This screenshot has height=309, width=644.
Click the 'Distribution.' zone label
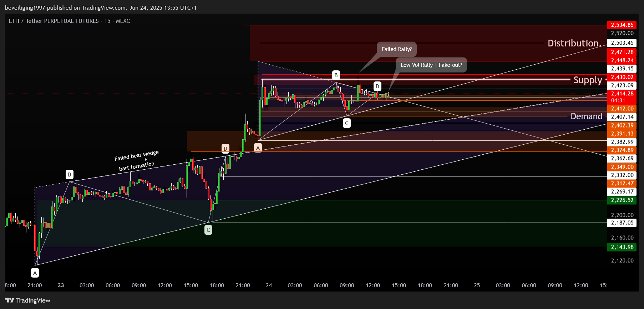click(575, 43)
